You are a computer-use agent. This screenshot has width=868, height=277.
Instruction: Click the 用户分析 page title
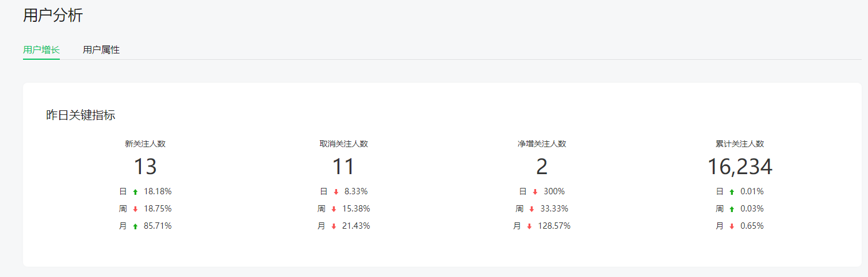(x=53, y=16)
